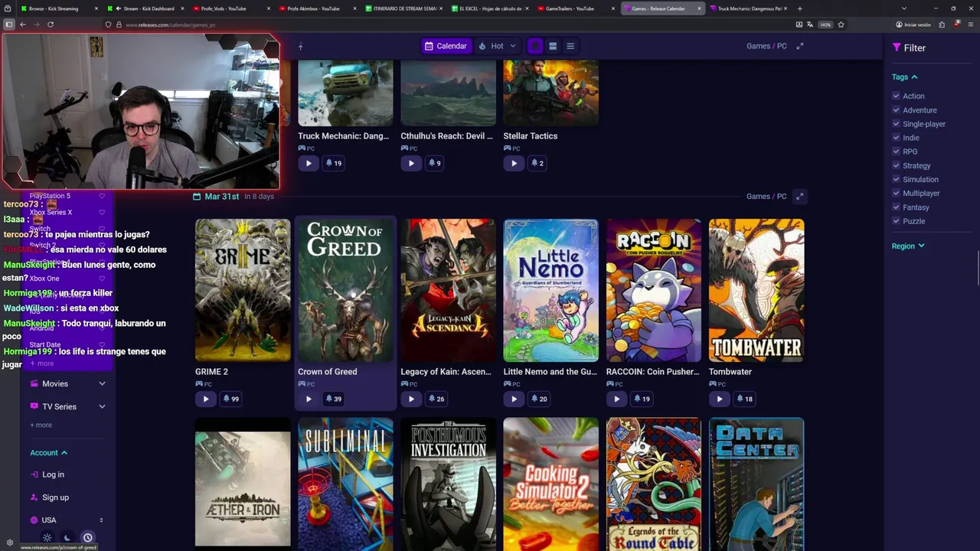This screenshot has height=551, width=980.
Task: Click the up arrow next to Calendar
Action: [x=300, y=47]
